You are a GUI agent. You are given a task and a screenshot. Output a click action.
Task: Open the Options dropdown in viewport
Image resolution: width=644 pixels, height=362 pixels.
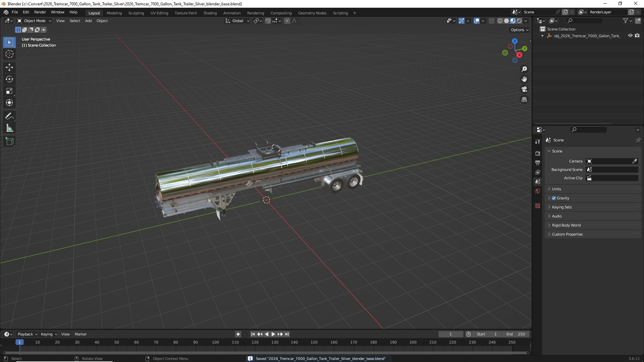pos(520,30)
